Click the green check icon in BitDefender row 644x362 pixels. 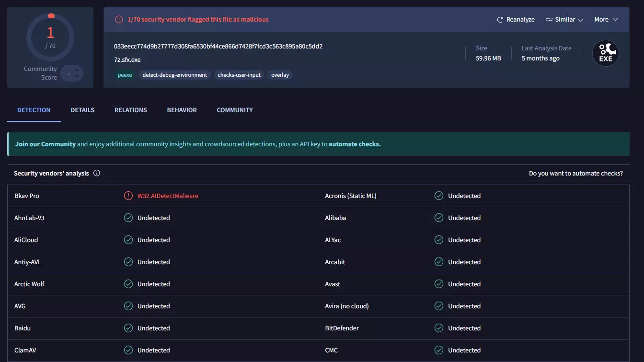point(438,328)
